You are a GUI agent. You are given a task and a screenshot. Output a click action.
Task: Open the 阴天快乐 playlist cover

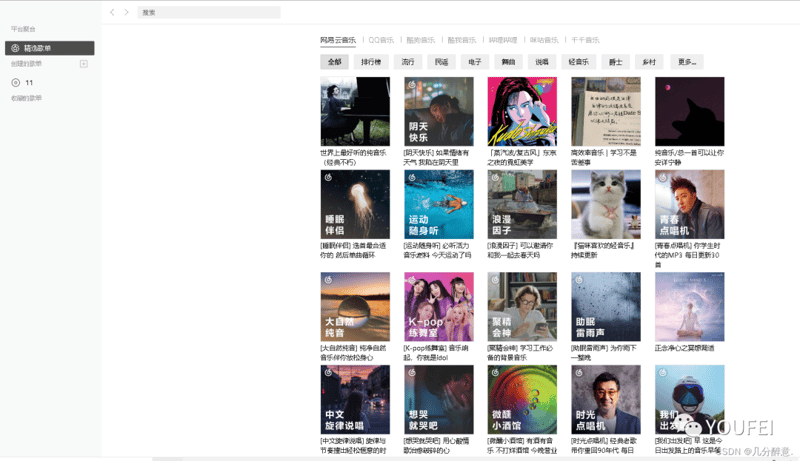(x=439, y=112)
